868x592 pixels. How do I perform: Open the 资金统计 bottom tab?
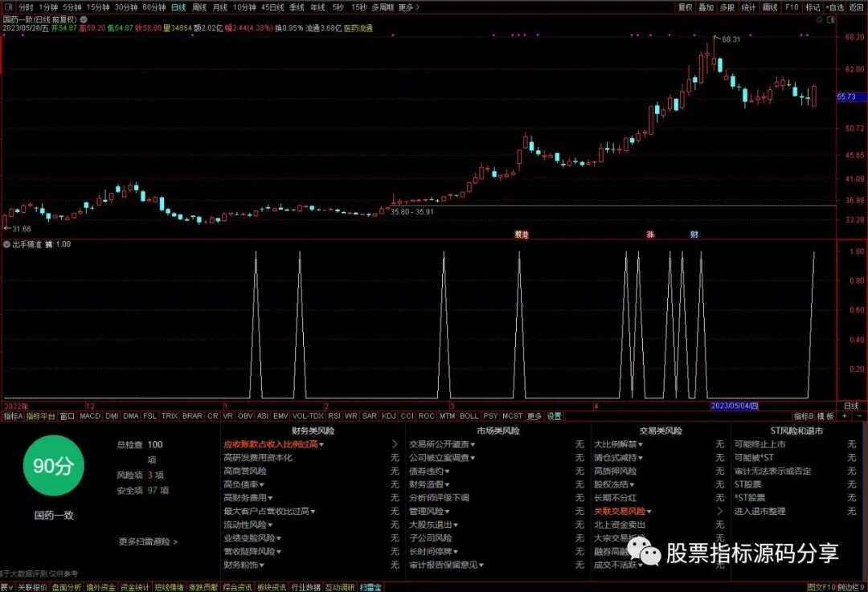(x=134, y=587)
